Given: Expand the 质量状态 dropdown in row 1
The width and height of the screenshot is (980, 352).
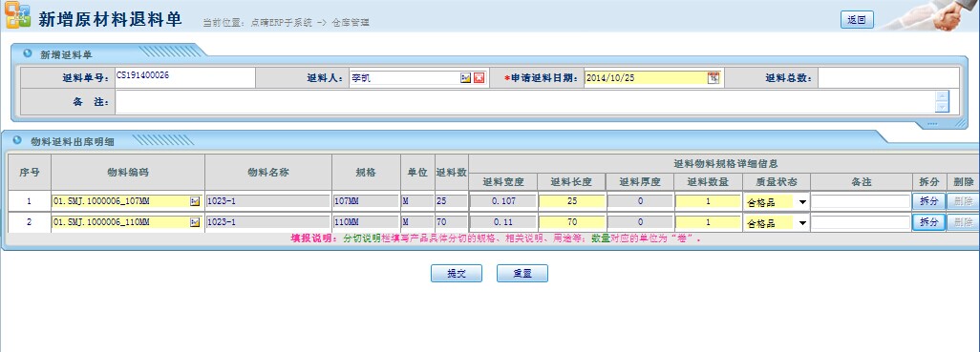Looking at the screenshot, I should (x=802, y=202).
